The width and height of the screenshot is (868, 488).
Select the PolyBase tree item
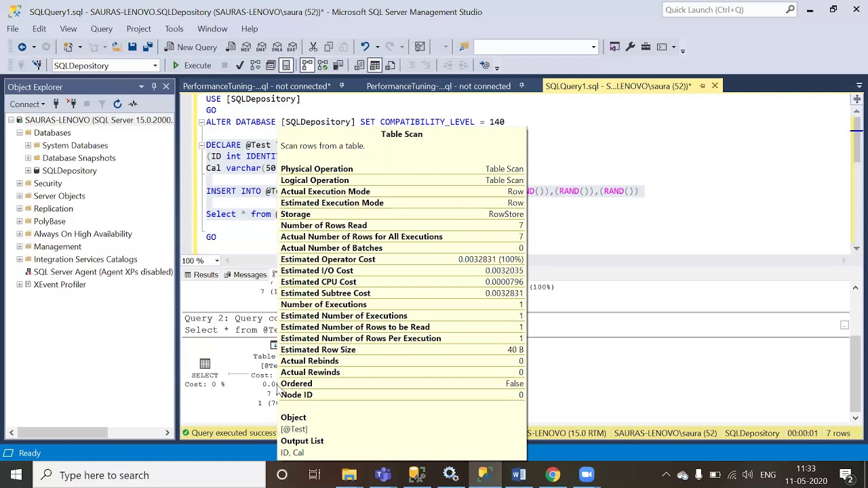[x=50, y=221]
